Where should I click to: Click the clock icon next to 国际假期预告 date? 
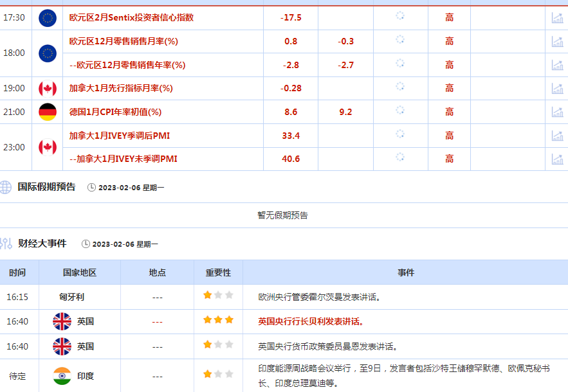91,188
